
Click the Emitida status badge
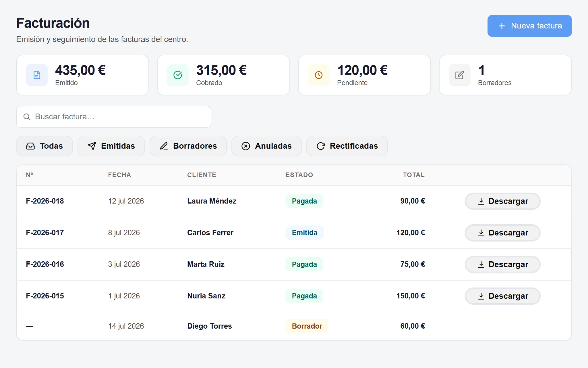pos(305,233)
